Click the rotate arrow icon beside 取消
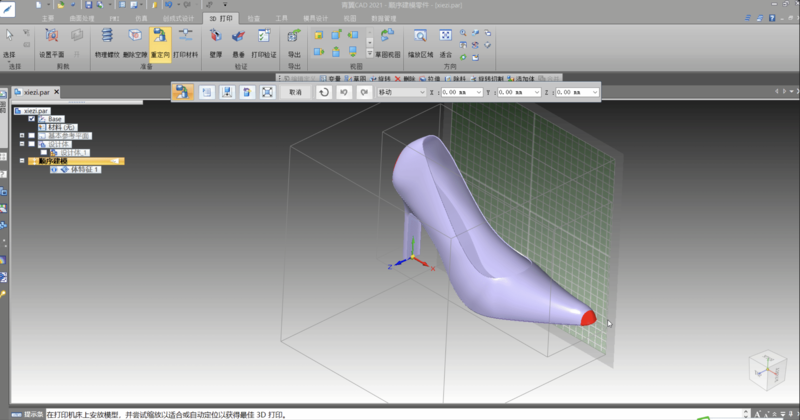Viewport: 800px width, 420px height. tap(324, 92)
